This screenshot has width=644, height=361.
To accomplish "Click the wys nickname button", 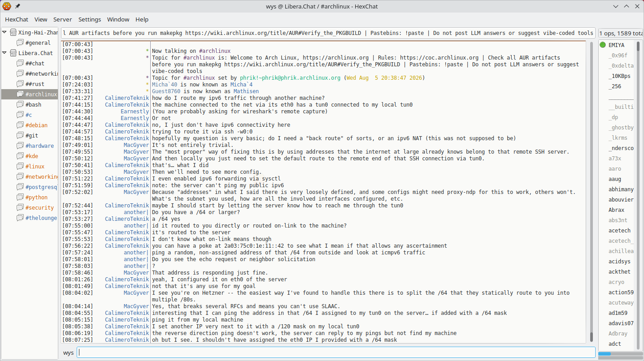I will click(x=68, y=353).
